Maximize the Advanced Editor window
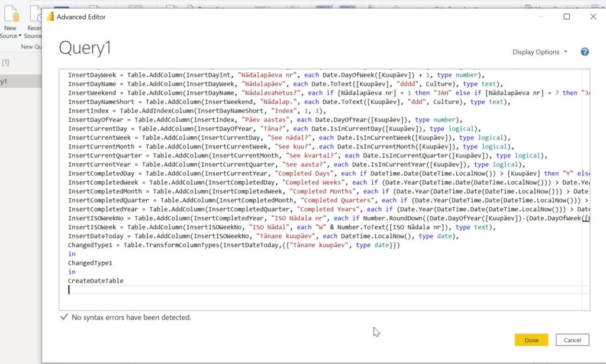Screen dimensions: 606x364 [566, 17]
